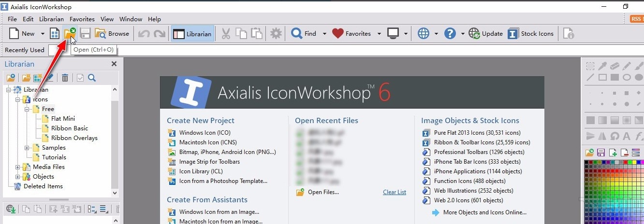Click the Macintosh Icon (ICNS) link
This screenshot has width=644, height=224.
(x=208, y=142)
